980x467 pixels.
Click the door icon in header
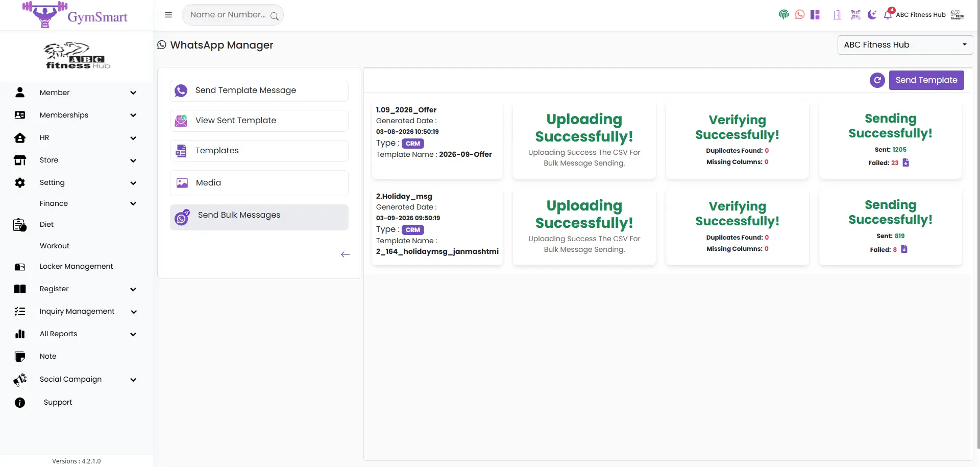coord(837,15)
